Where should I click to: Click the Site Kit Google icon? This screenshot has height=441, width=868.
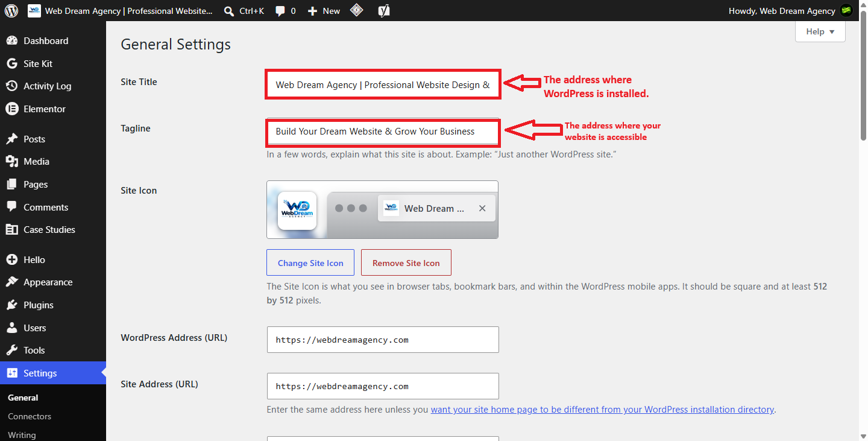tap(12, 64)
